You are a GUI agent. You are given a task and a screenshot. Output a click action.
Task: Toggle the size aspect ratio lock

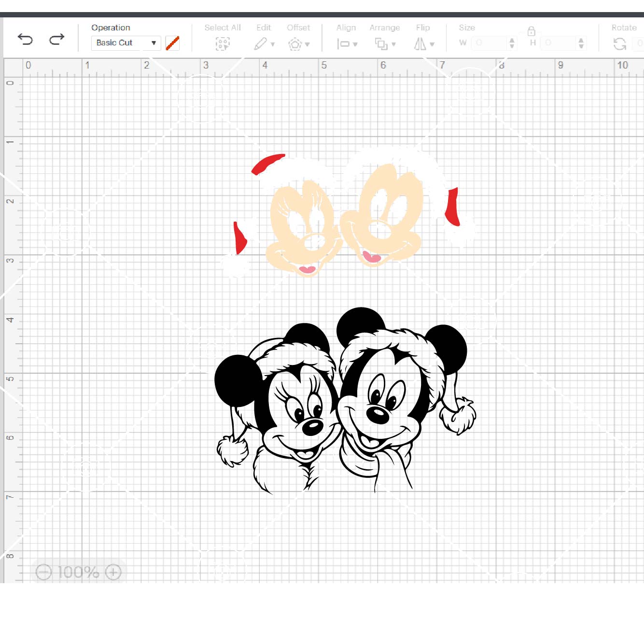pyautogui.click(x=531, y=31)
